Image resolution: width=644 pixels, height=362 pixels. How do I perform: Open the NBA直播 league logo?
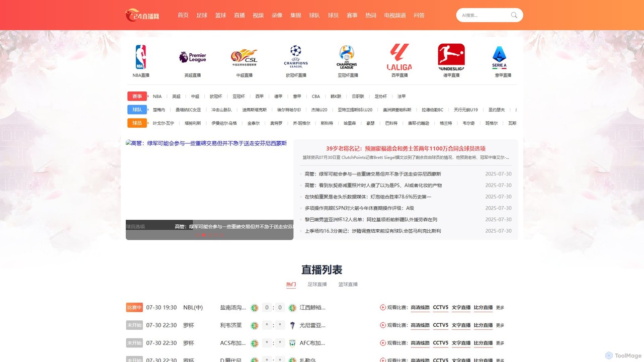pyautogui.click(x=141, y=57)
